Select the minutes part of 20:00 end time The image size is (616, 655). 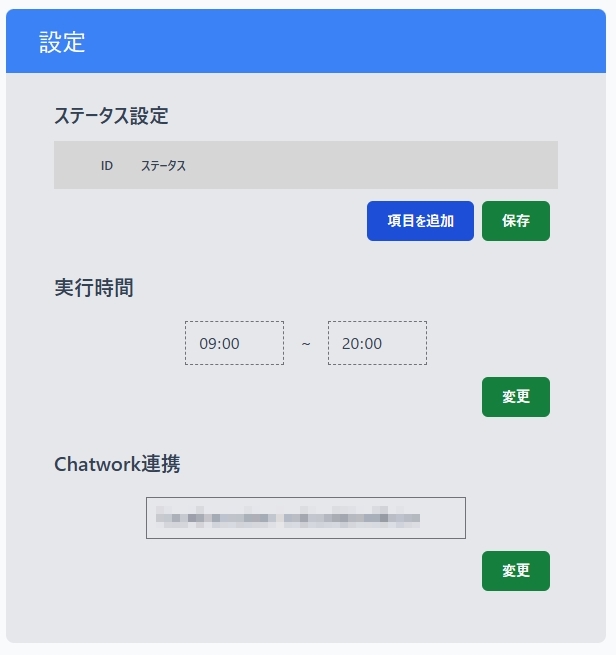click(x=374, y=343)
